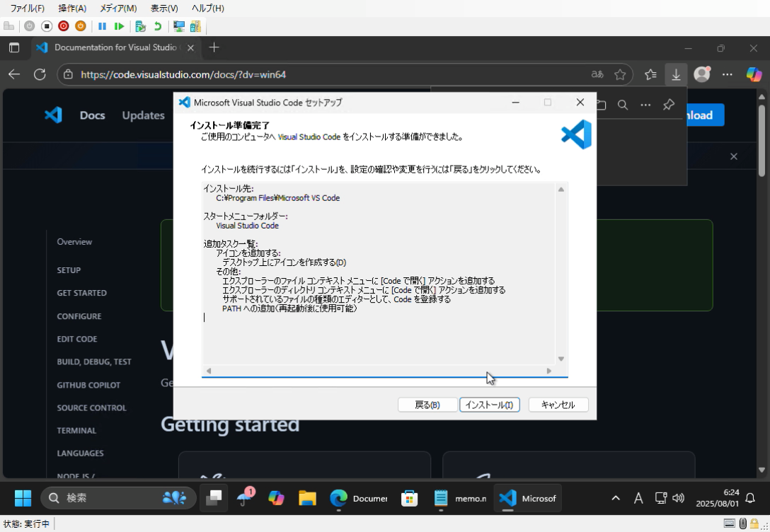Screen dimensions: 770x532
Task: Open downloads folder icon in downloads panel
Action: [601, 105]
